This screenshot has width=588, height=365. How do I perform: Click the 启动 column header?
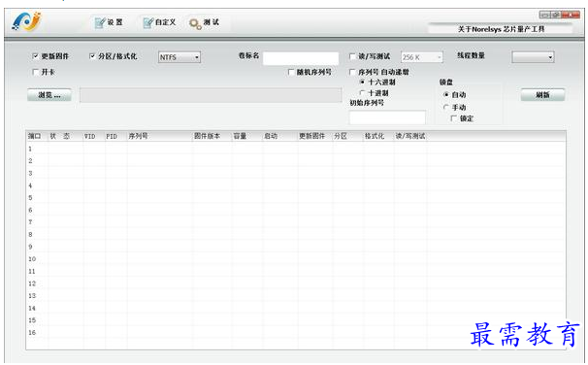point(279,136)
